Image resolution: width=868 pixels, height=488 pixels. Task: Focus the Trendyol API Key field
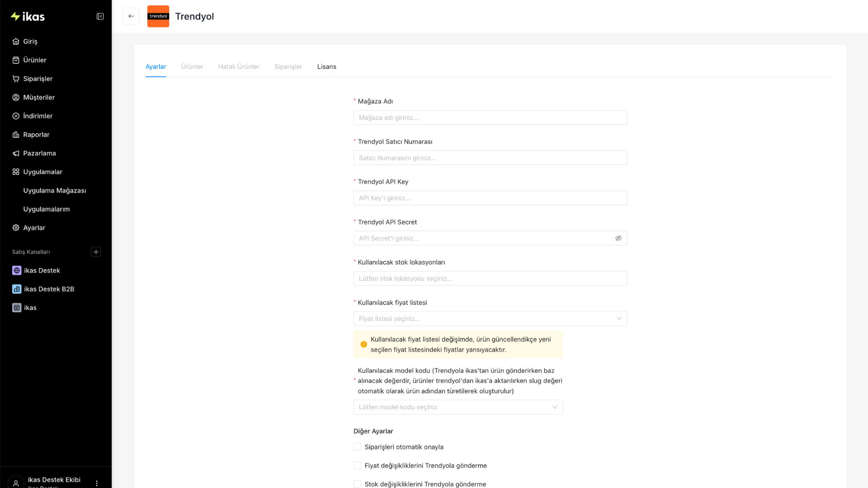click(490, 198)
